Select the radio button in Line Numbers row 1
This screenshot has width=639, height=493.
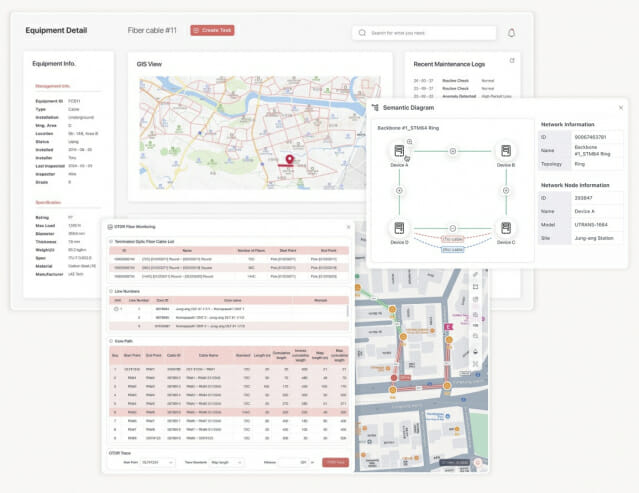(x=116, y=309)
